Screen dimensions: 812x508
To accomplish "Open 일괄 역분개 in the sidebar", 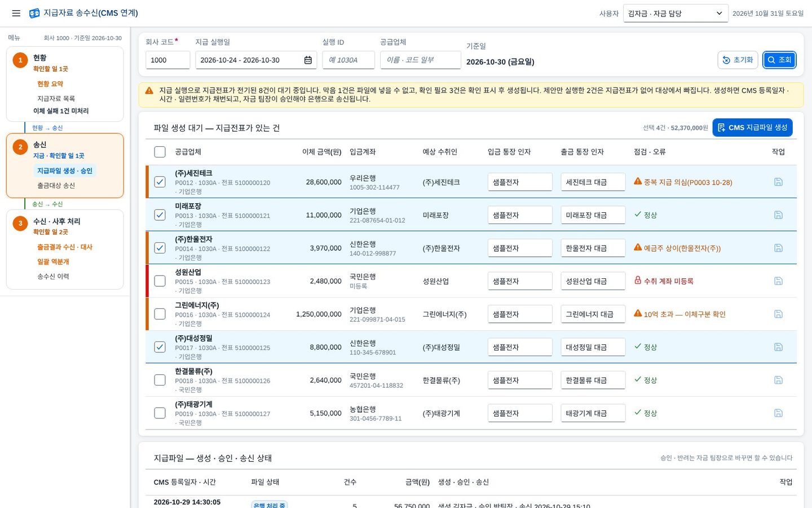I will pos(53,262).
